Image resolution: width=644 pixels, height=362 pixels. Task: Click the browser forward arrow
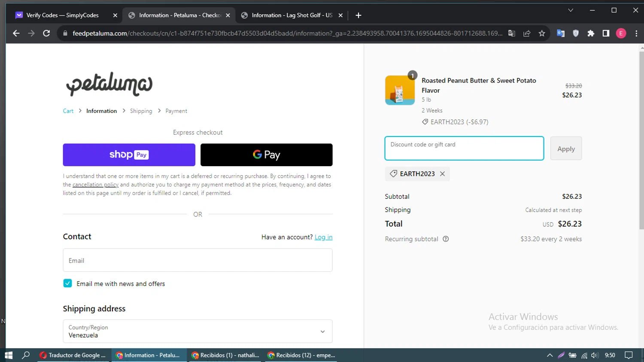(31, 33)
